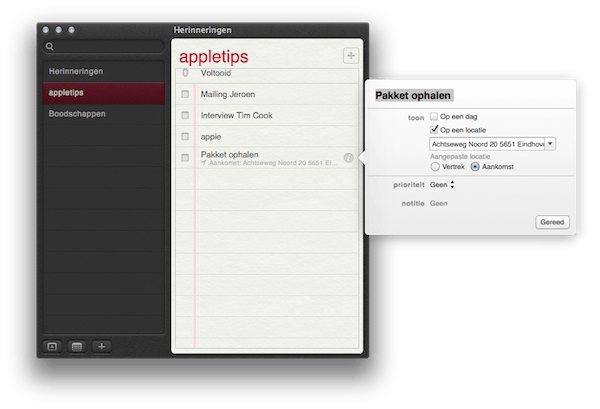Click the Gereed button
This screenshot has width=600, height=409.
coord(552,222)
